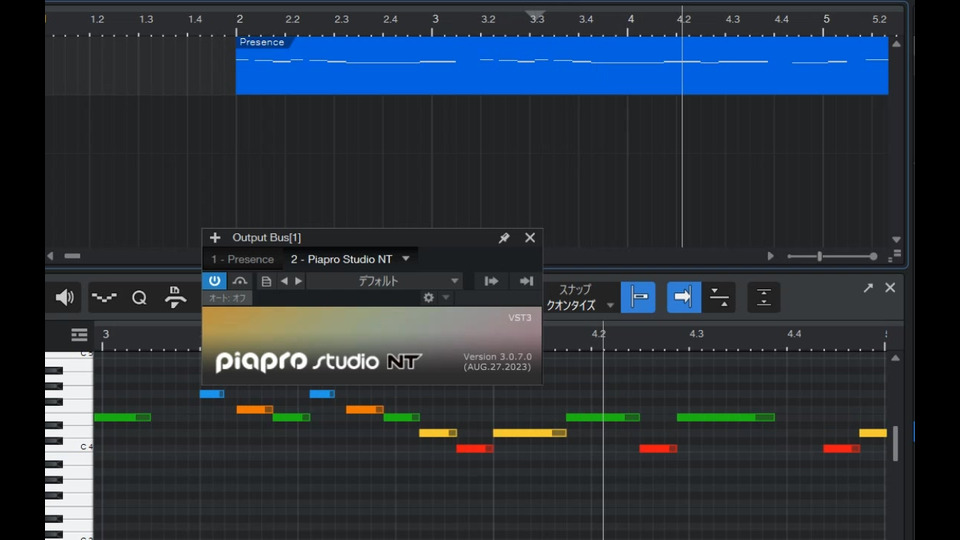Viewport: 960px width, 540px height.
Task: Show the automation lane wave icon
Action: point(104,298)
